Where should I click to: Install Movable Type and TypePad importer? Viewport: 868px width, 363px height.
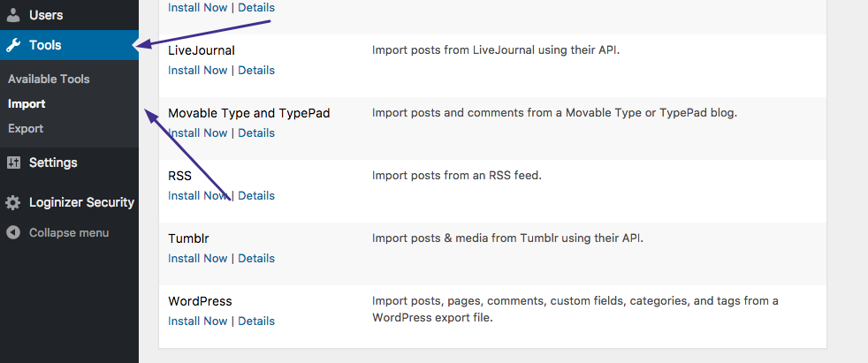click(197, 133)
